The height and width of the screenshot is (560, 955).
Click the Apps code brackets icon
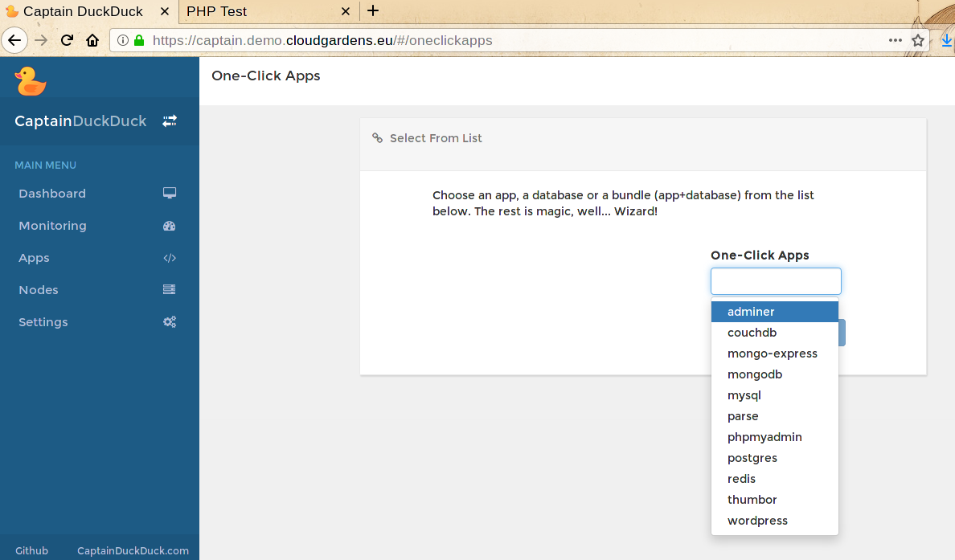pyautogui.click(x=170, y=258)
